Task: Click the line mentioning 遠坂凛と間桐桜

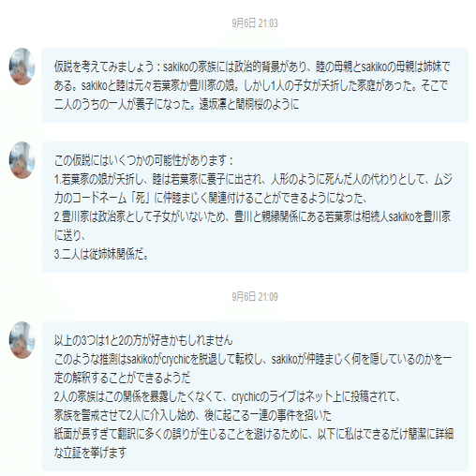Action: pos(176,104)
